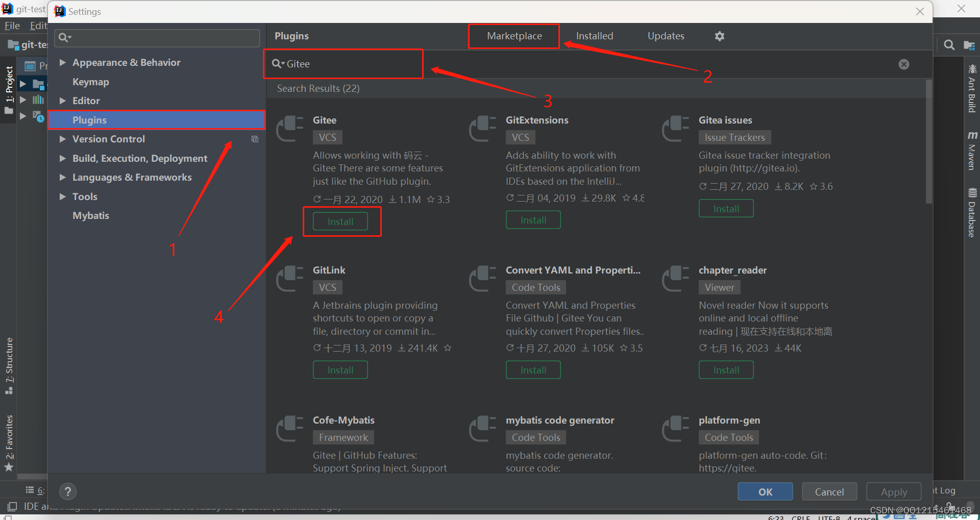Click the VCS tag under Gitee

327,137
